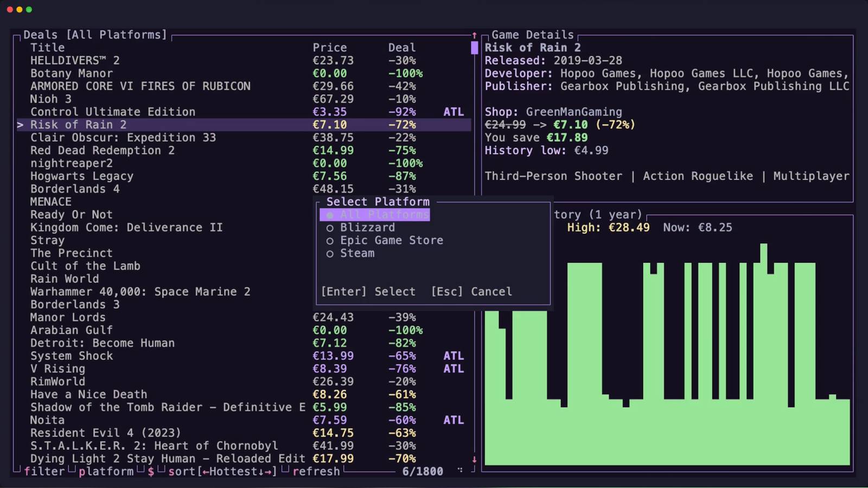Image resolution: width=868 pixels, height=488 pixels.
Task: Click the scroll down arrow of the deals list
Action: pos(474,459)
